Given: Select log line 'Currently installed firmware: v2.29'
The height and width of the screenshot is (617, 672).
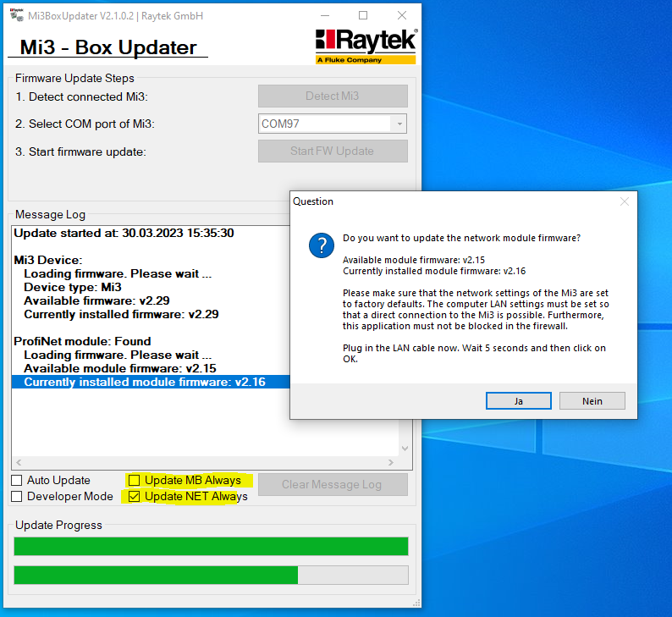Looking at the screenshot, I should [121, 315].
